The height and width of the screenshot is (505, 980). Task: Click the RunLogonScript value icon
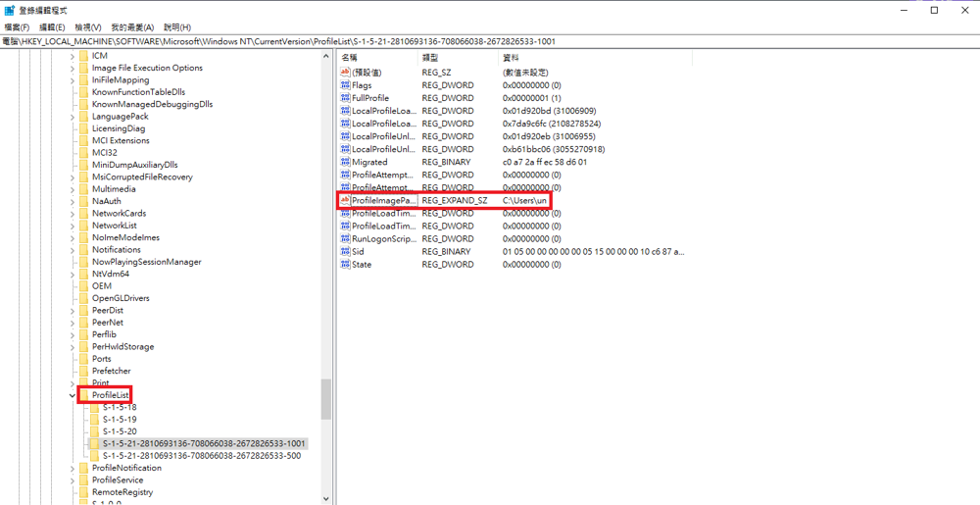[345, 238]
